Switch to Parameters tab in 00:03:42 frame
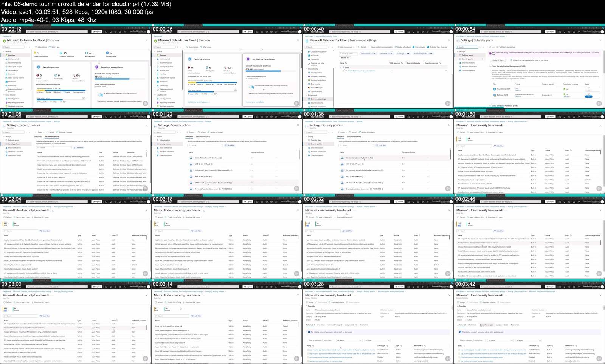The height and width of the screenshot is (364, 605). 515,325
